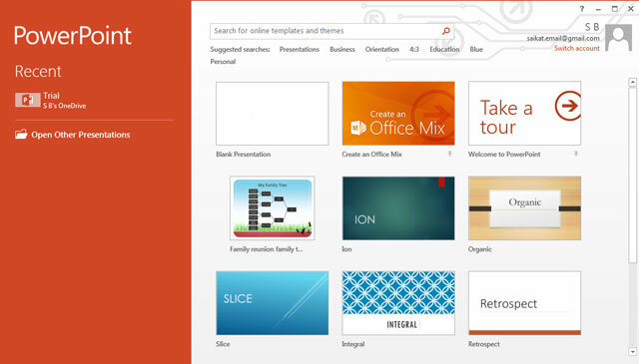This screenshot has width=639, height=364.
Task: Select the Ion theme thumbnail
Action: pos(398,208)
